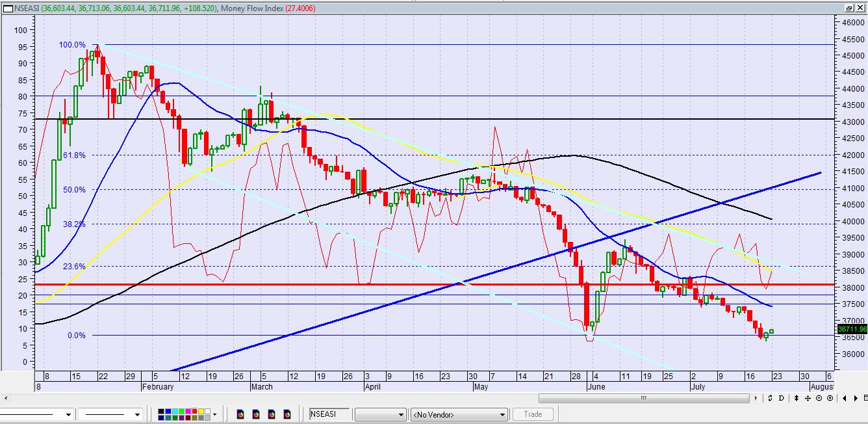The image size is (868, 424).
Task: Click the 0.0% Fibonacci label
Action: [x=76, y=336]
